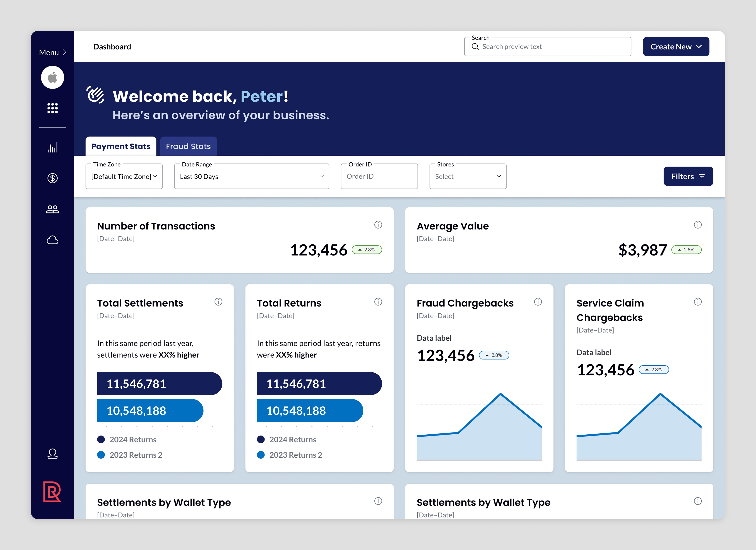The height and width of the screenshot is (550, 756).
Task: Show info for Number of Transactions card
Action: pos(378,225)
